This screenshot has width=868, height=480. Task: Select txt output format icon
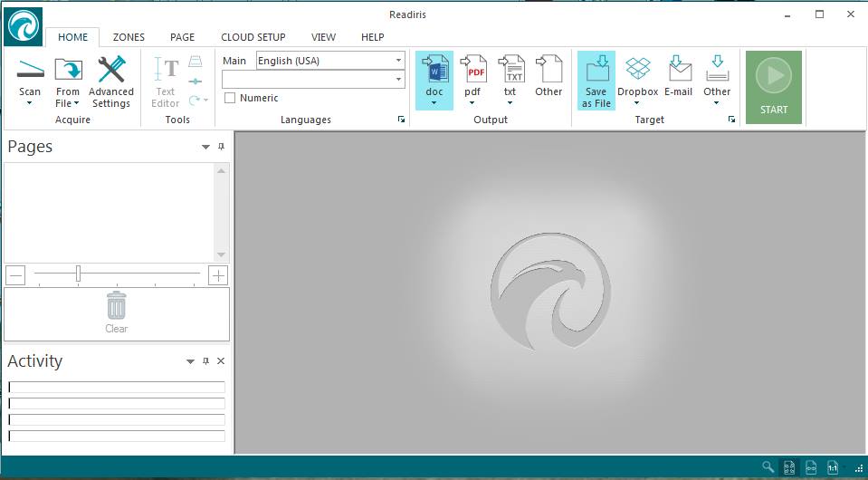coord(510,69)
